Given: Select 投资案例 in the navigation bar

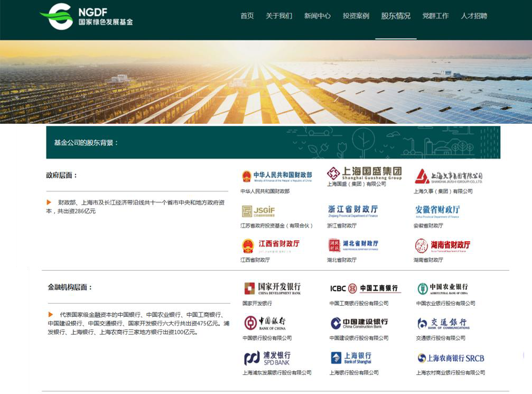Looking at the screenshot, I should click(356, 16).
